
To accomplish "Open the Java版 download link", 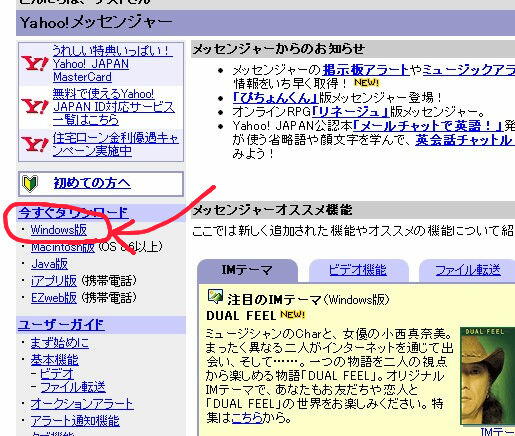I will coord(49,264).
